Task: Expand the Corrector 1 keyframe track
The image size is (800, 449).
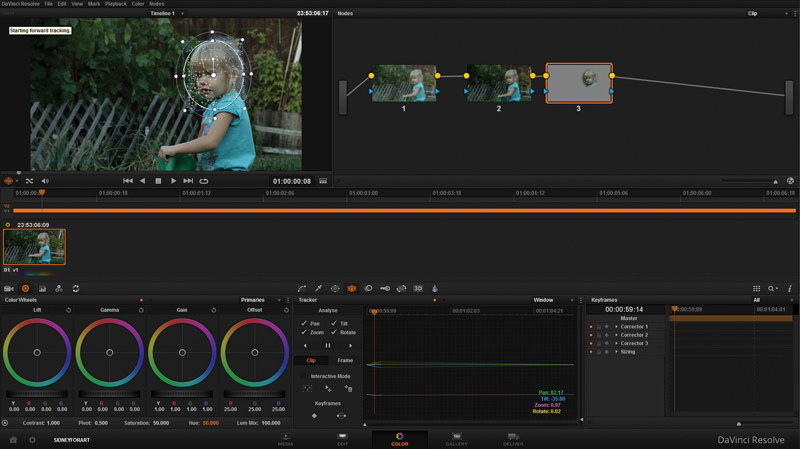Action: click(616, 327)
